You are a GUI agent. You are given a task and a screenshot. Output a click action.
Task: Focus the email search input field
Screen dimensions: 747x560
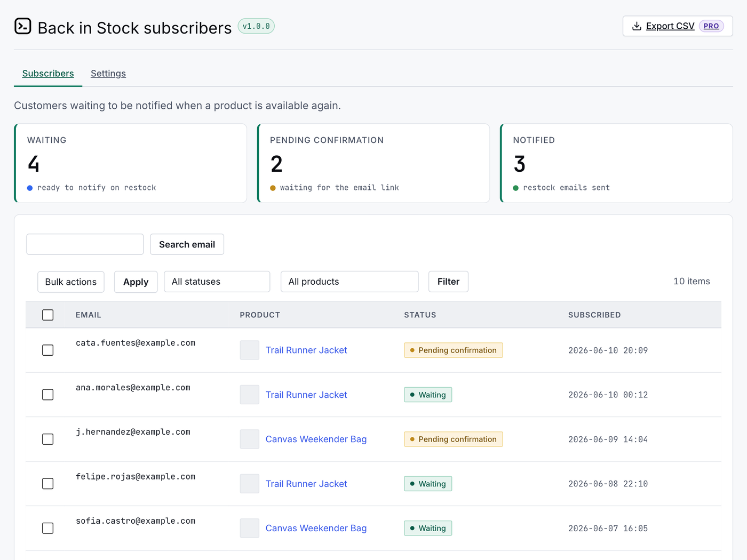coord(85,244)
